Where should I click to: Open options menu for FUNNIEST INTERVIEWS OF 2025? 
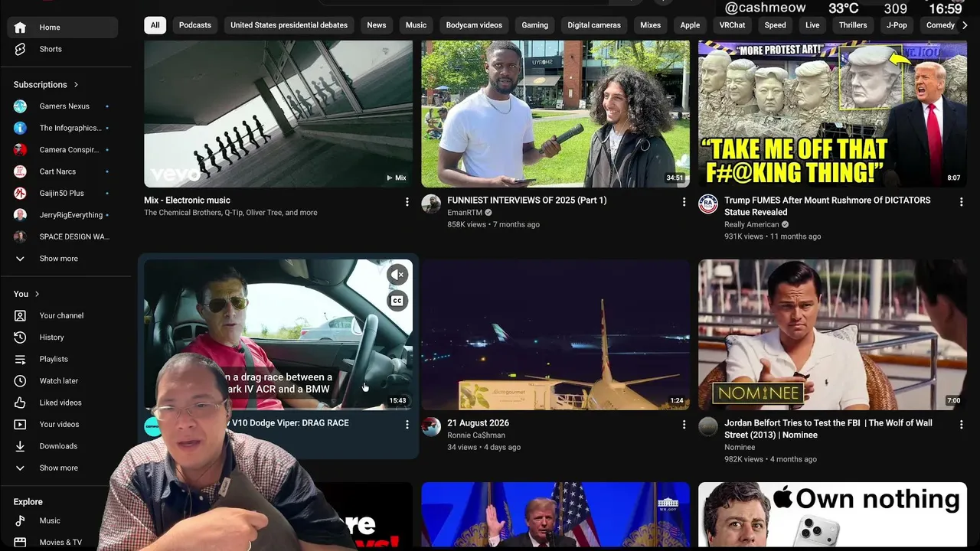[x=684, y=201]
